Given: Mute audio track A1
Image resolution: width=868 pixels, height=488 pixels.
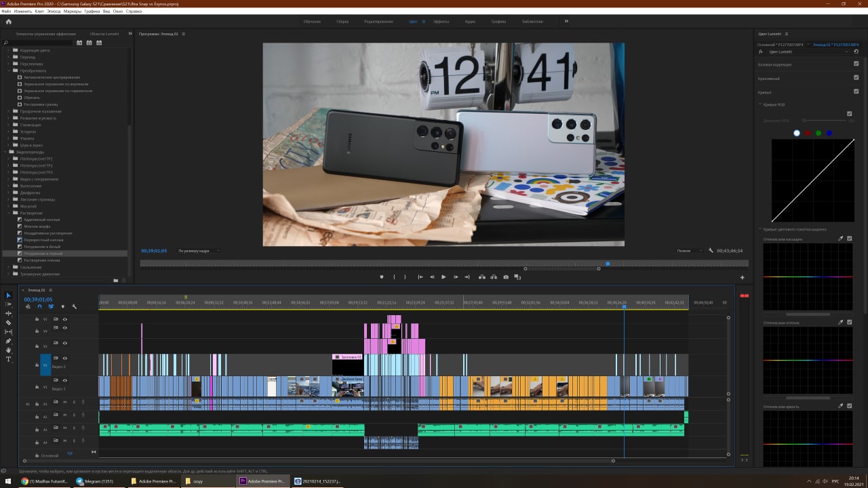Looking at the screenshot, I should [65, 402].
